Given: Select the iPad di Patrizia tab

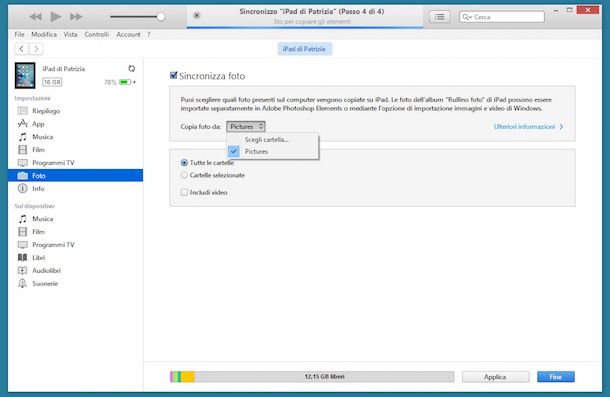Looking at the screenshot, I should click(304, 49).
